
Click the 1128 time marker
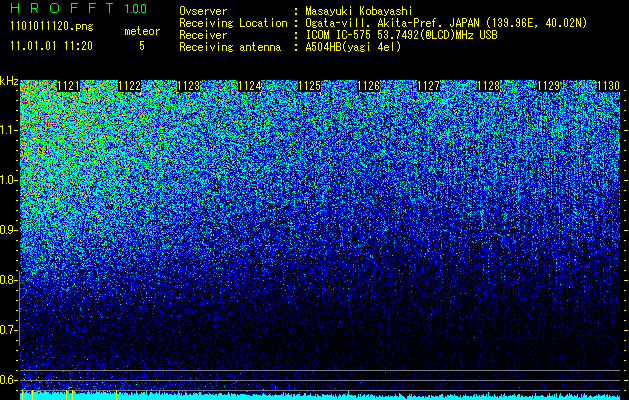489,86
